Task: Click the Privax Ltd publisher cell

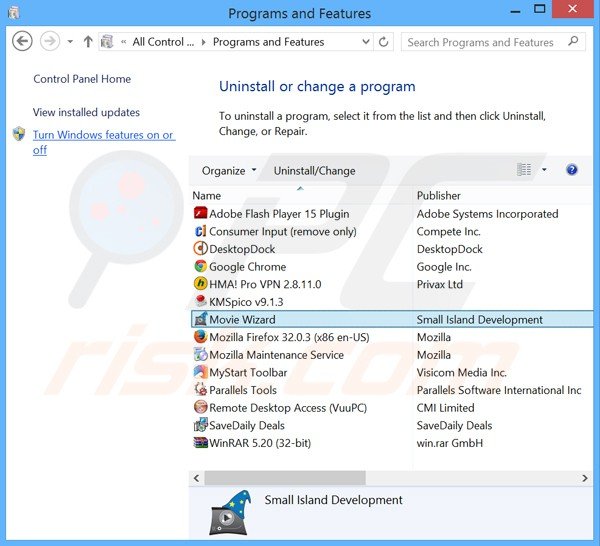Action: (x=439, y=284)
